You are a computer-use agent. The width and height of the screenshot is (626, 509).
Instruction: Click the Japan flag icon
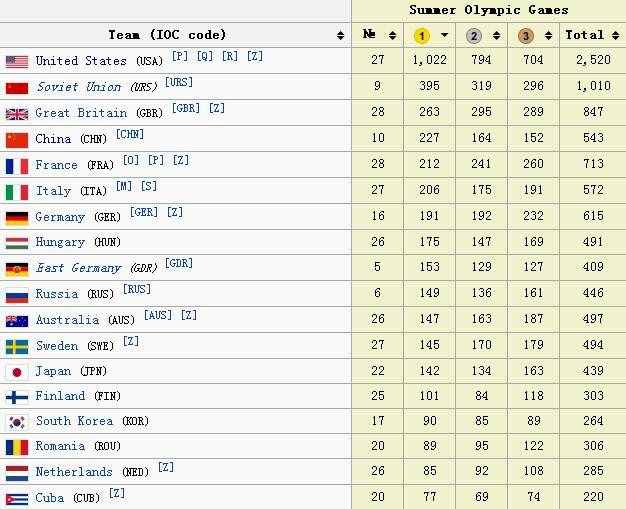coord(17,372)
